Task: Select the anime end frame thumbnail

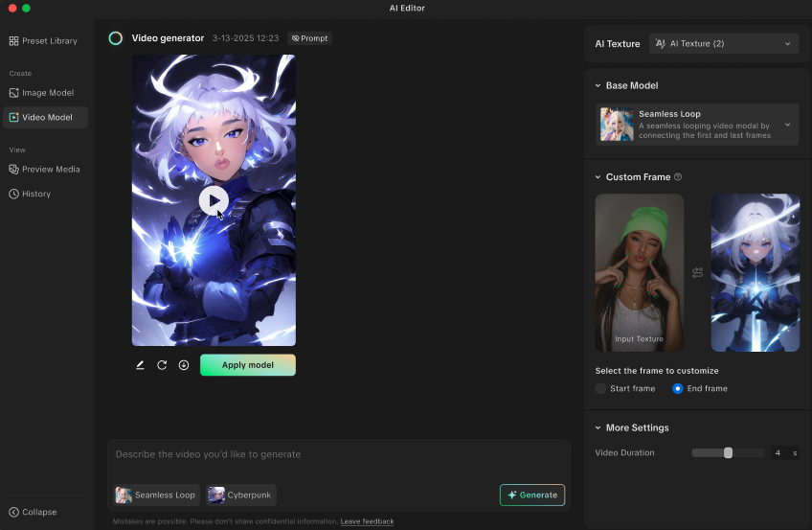Action: click(756, 273)
